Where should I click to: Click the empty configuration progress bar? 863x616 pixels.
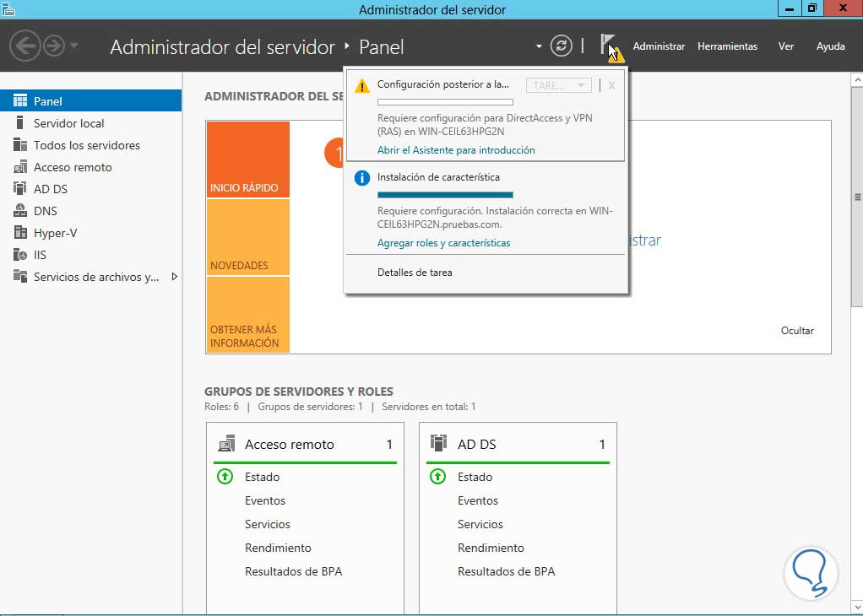point(445,102)
